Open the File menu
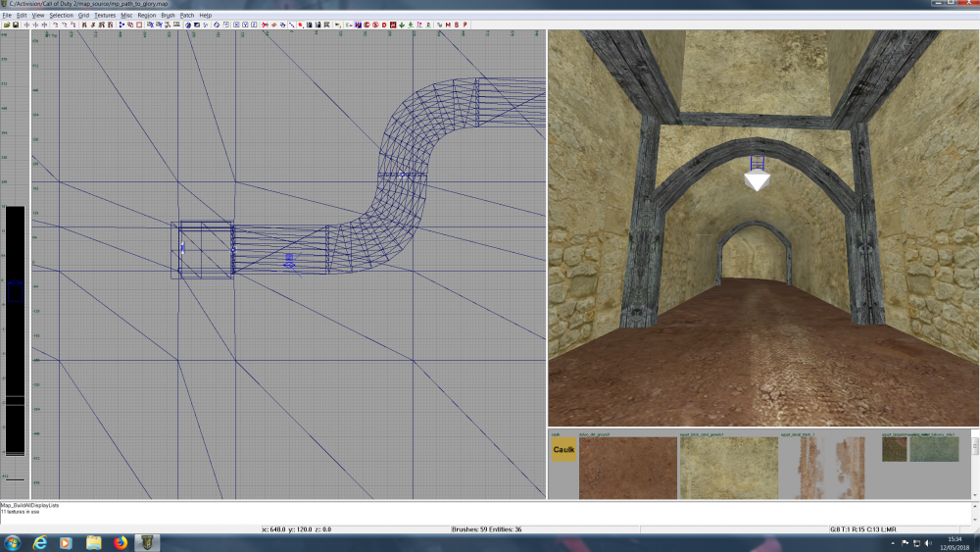 coord(7,16)
